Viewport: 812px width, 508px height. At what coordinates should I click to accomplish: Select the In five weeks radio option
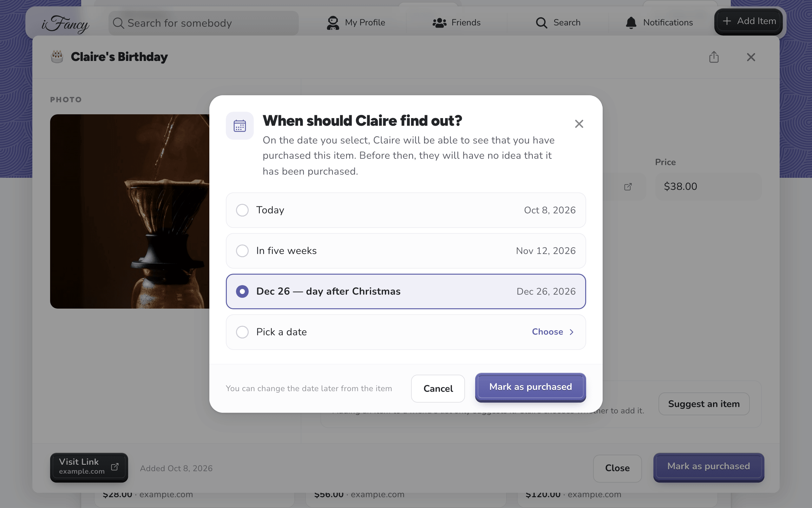click(x=406, y=251)
